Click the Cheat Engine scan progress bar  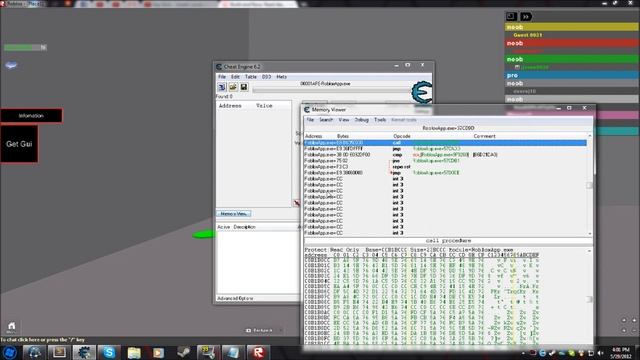click(x=332, y=90)
